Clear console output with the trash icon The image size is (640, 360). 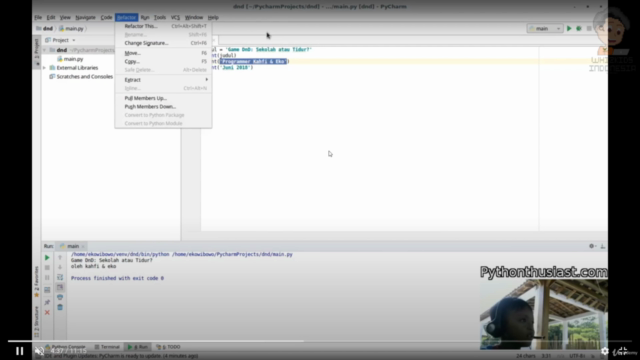(60, 307)
